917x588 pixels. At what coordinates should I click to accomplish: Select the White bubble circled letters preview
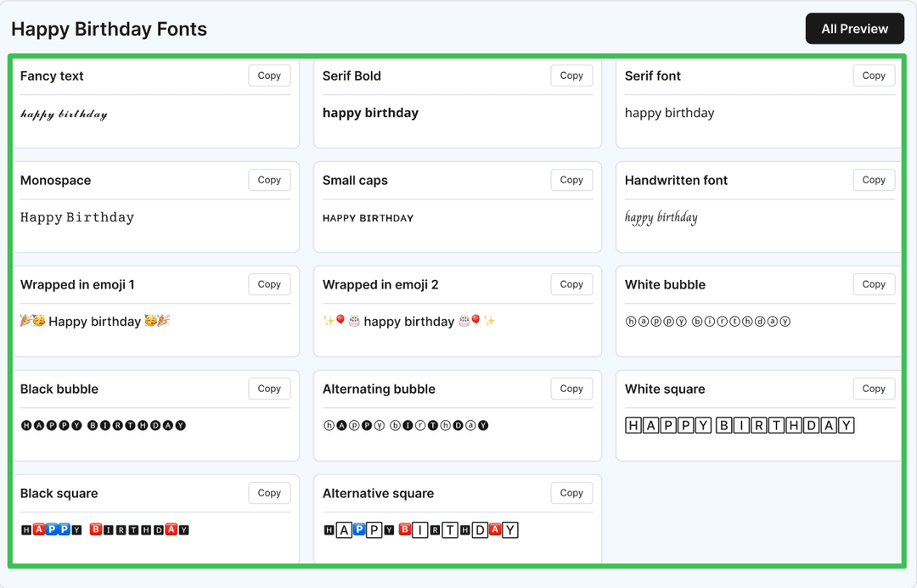coord(707,321)
